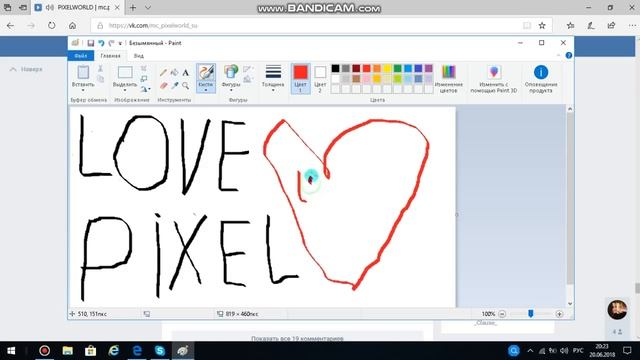
Task: Click the zoom slider handle
Action: pyautogui.click(x=531, y=313)
